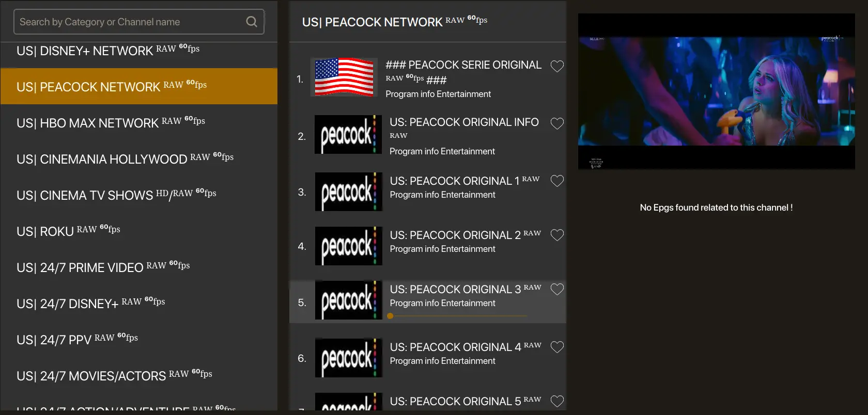868x415 pixels.
Task: Favorite PEACOCK SERIE ORIGINAL with heart icon
Action: point(557,66)
